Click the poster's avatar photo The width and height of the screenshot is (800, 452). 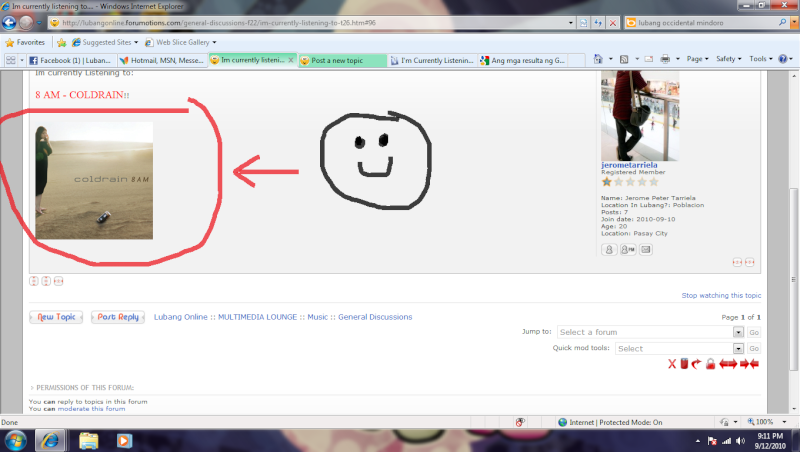point(640,115)
